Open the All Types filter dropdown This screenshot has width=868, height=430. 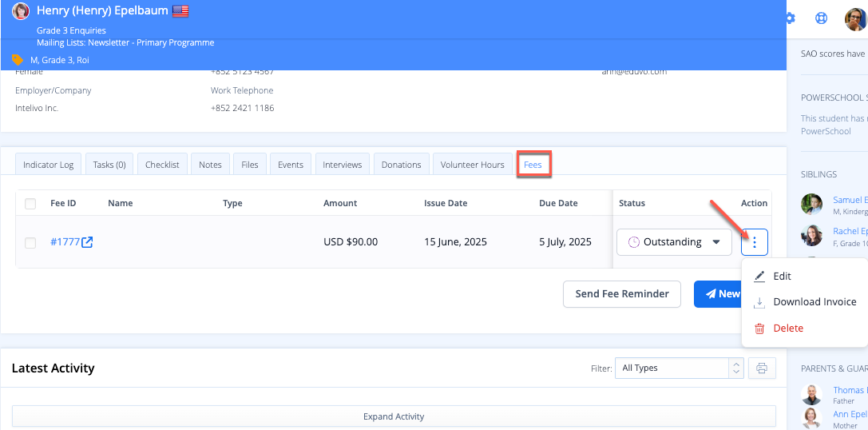(x=679, y=368)
